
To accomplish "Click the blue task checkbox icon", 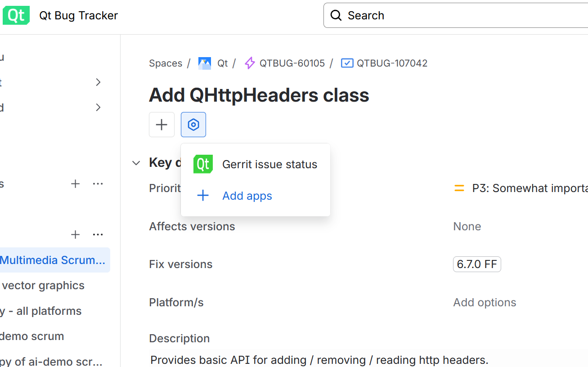I will 347,63.
